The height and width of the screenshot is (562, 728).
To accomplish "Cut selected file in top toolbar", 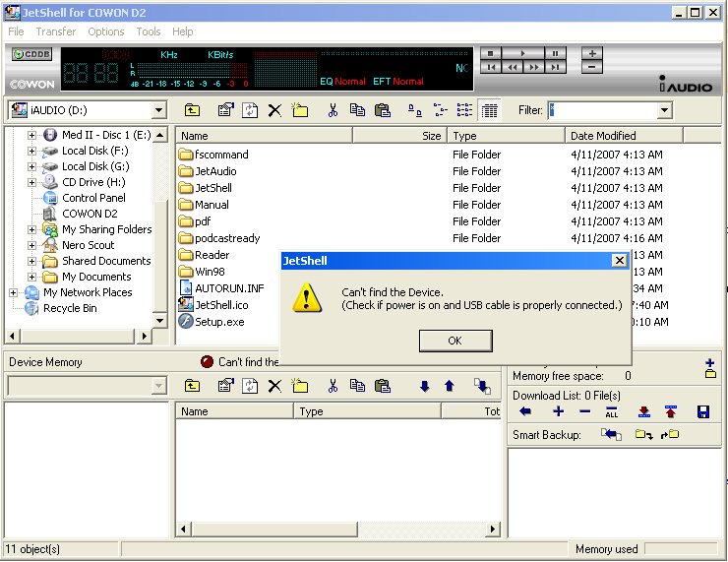I will click(x=333, y=110).
